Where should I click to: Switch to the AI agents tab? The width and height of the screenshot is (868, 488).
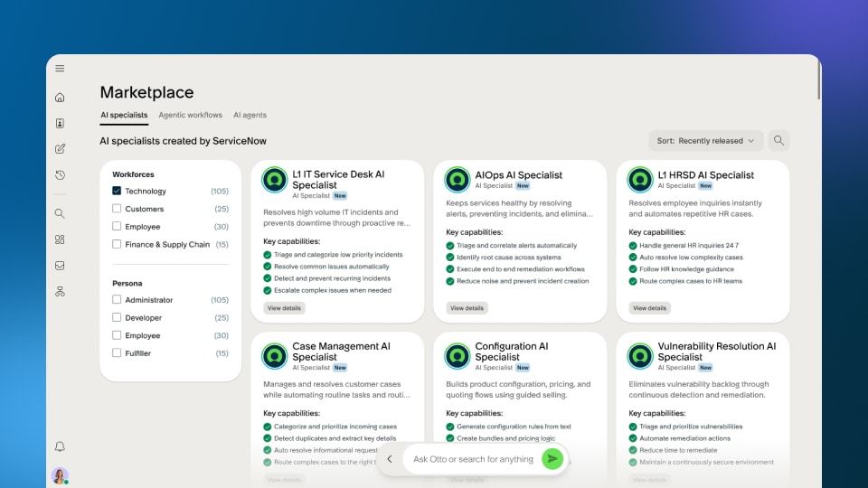(250, 115)
